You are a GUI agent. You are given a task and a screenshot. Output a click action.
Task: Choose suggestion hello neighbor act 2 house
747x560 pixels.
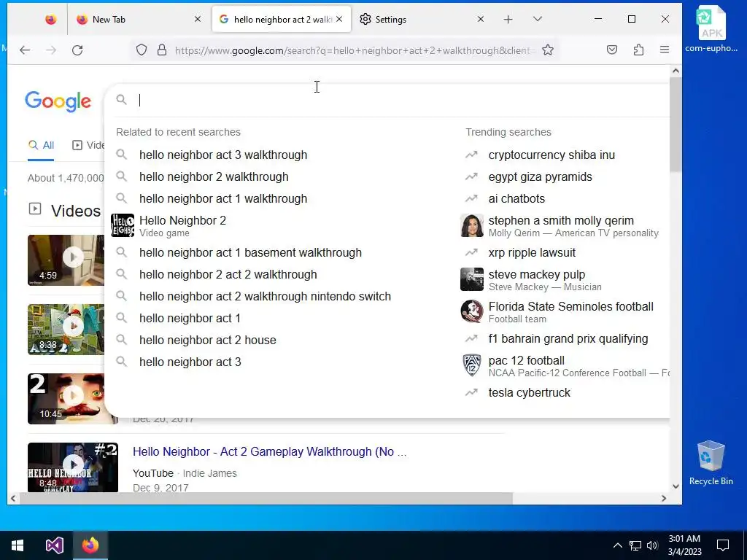[x=208, y=340]
